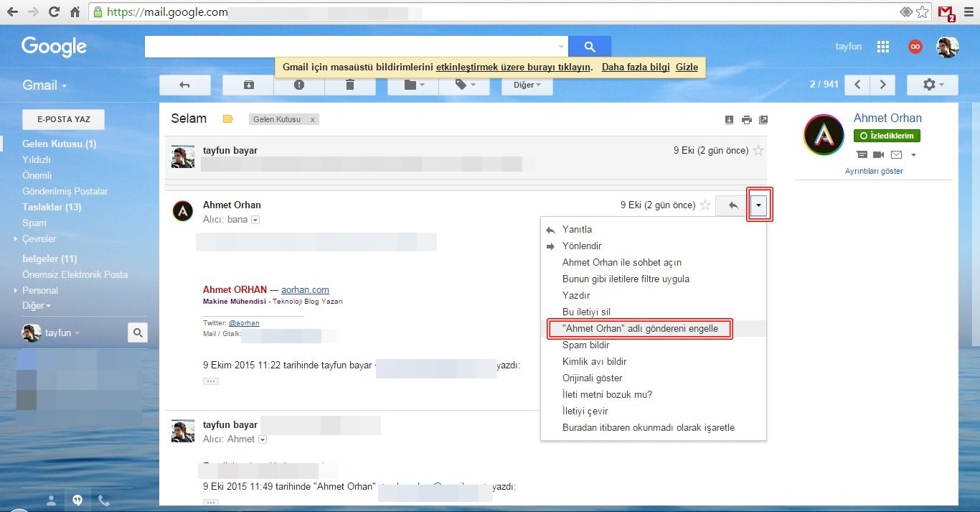Open the Google apps grid icon
Viewport: 980px width, 512px height.
[883, 47]
